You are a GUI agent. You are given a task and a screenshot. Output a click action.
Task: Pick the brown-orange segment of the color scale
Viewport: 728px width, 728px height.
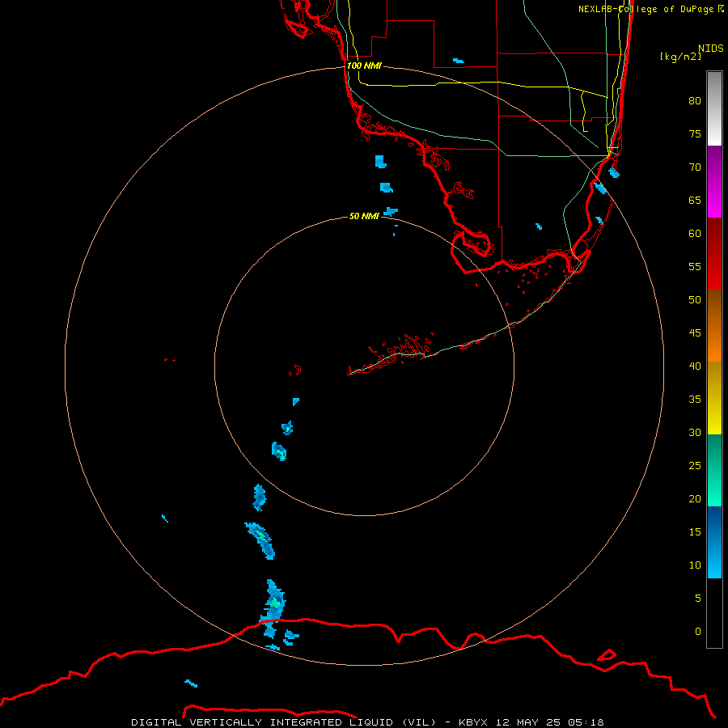pyautogui.click(x=714, y=325)
